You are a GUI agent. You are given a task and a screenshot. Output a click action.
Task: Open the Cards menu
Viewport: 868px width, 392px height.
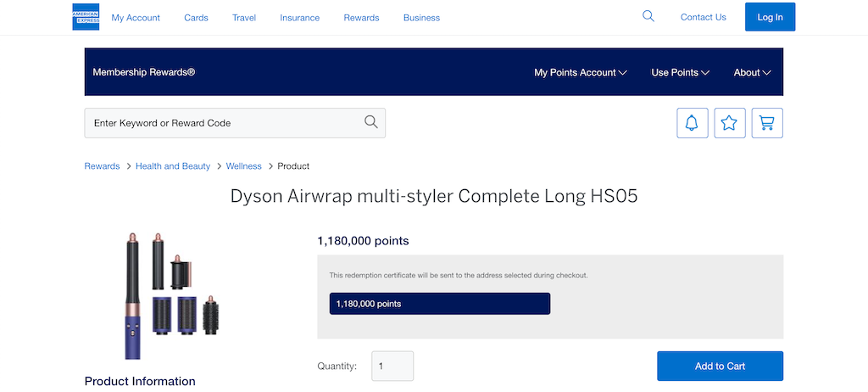[196, 18]
